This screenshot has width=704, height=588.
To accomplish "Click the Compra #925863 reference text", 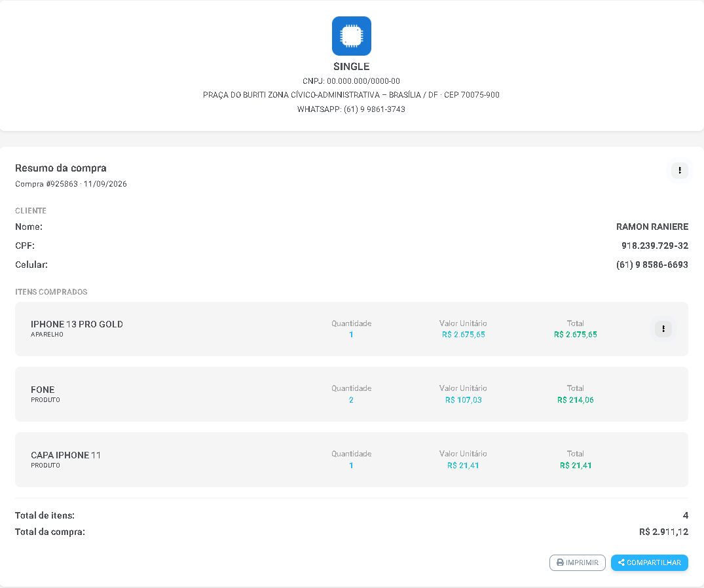I will 46,184.
